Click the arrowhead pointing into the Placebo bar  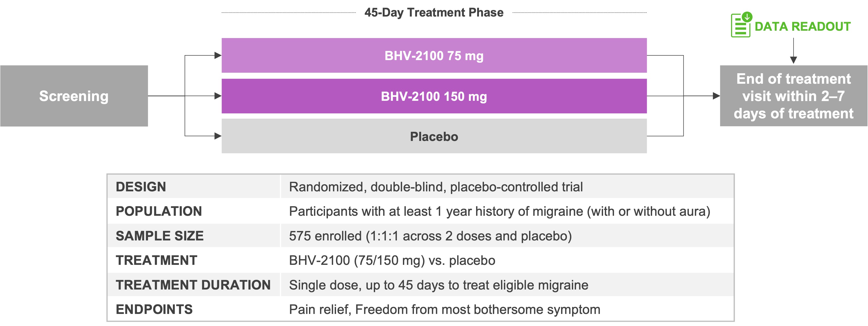(x=218, y=136)
